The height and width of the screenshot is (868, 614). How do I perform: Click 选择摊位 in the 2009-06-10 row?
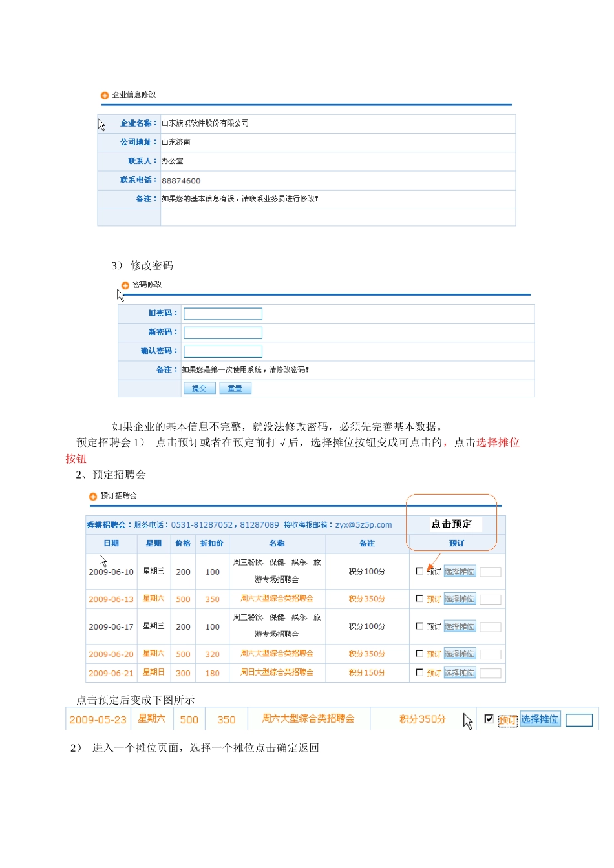(x=460, y=572)
